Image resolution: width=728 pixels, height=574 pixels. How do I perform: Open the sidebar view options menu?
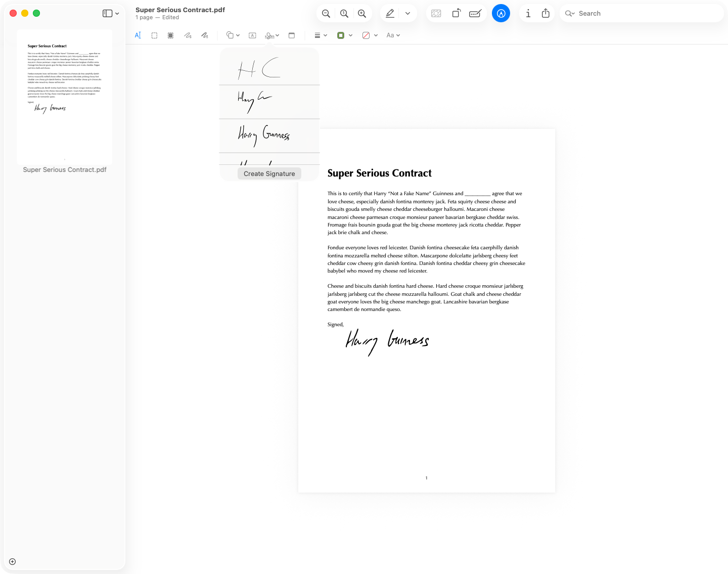111,14
